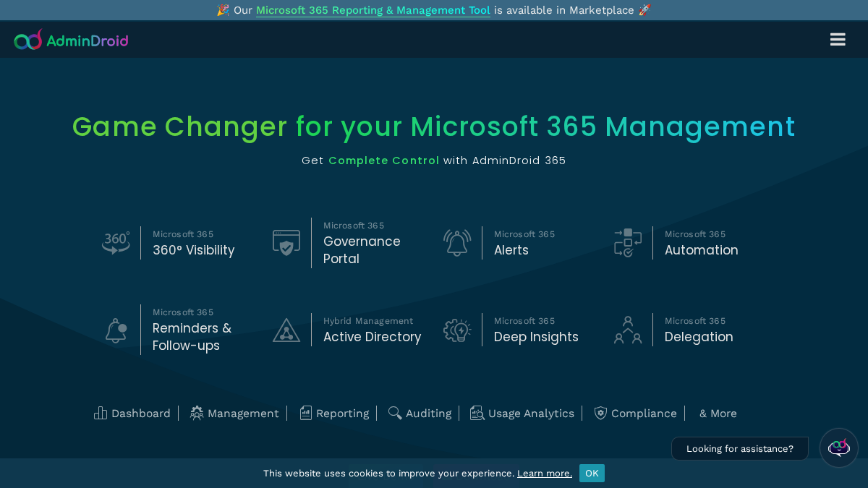Image resolution: width=868 pixels, height=488 pixels.
Task: Click the Governance Portal shield icon
Action: click(x=286, y=243)
